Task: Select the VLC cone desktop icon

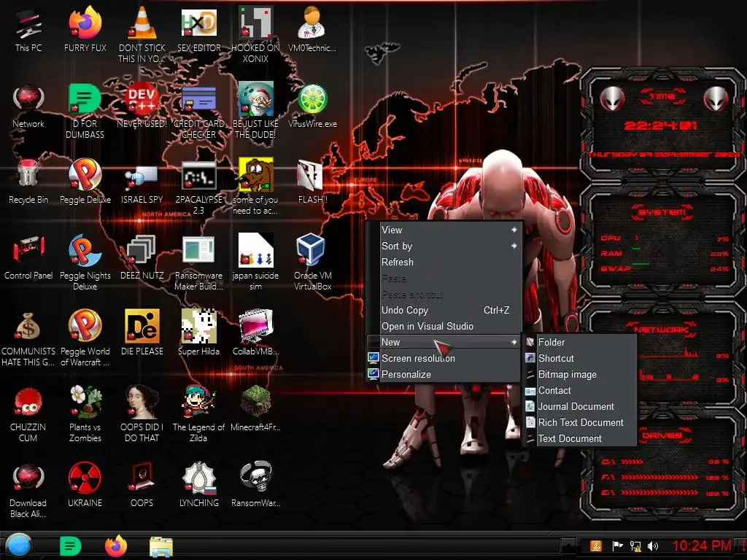Action: click(142, 34)
